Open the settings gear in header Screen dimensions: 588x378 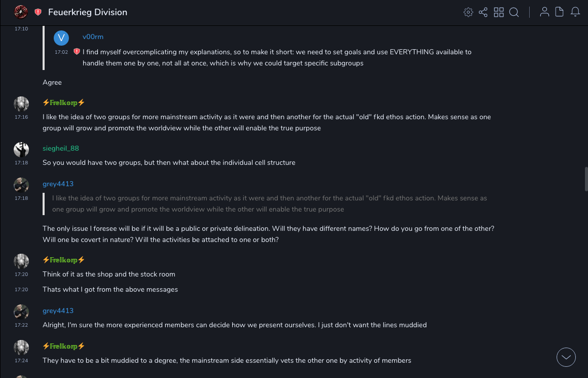tap(468, 12)
